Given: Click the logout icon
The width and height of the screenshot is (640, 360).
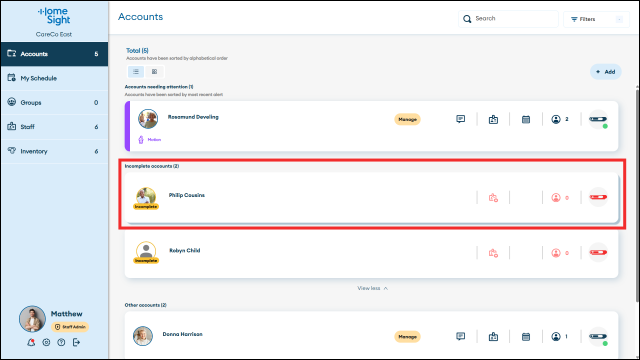Looking at the screenshot, I should (76, 342).
